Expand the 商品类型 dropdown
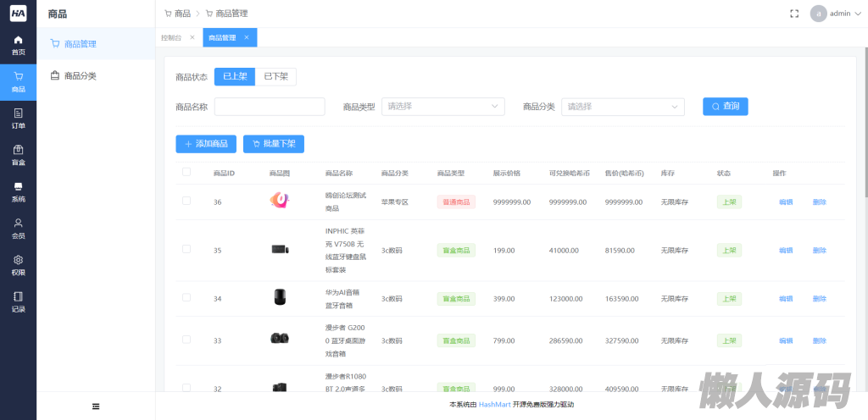The height and width of the screenshot is (420, 868). (442, 107)
